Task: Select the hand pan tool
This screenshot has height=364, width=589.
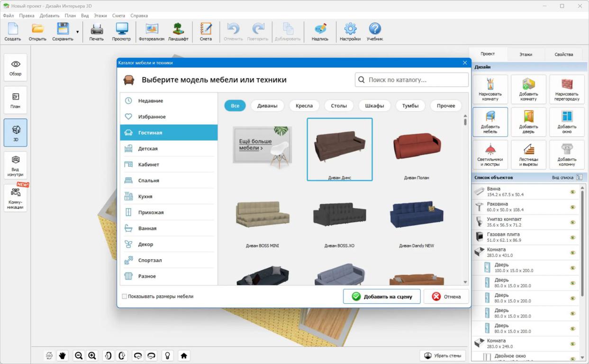Action: (62, 355)
